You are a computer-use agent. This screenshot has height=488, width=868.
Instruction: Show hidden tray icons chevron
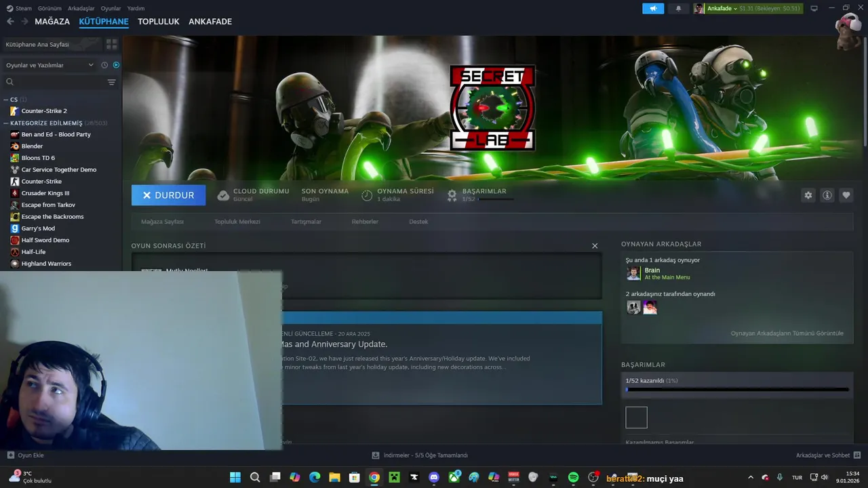point(750,478)
